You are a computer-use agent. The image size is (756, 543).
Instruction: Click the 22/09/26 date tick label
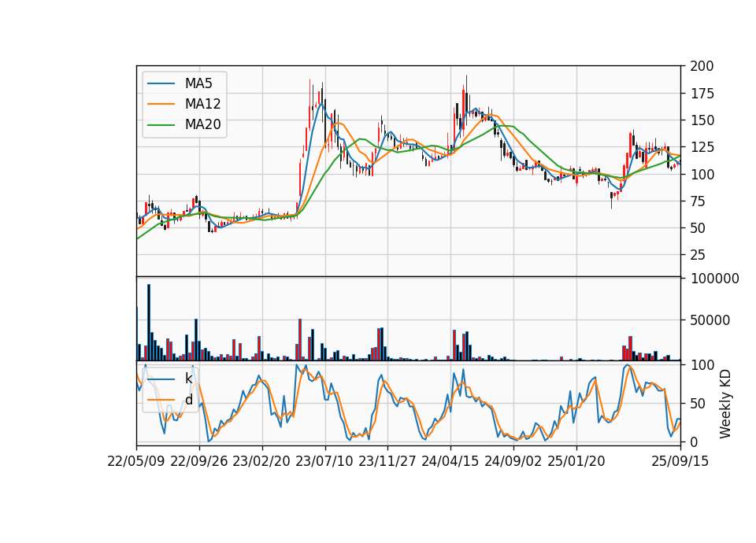click(199, 461)
